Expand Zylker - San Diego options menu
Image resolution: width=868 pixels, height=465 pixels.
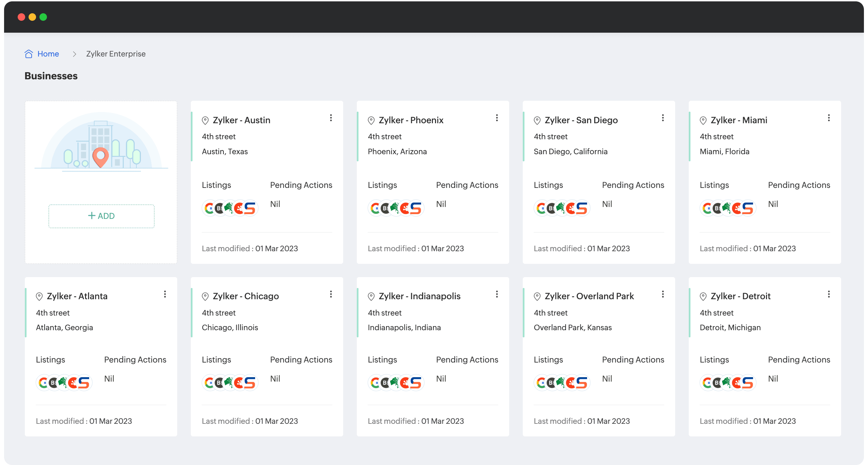point(663,118)
